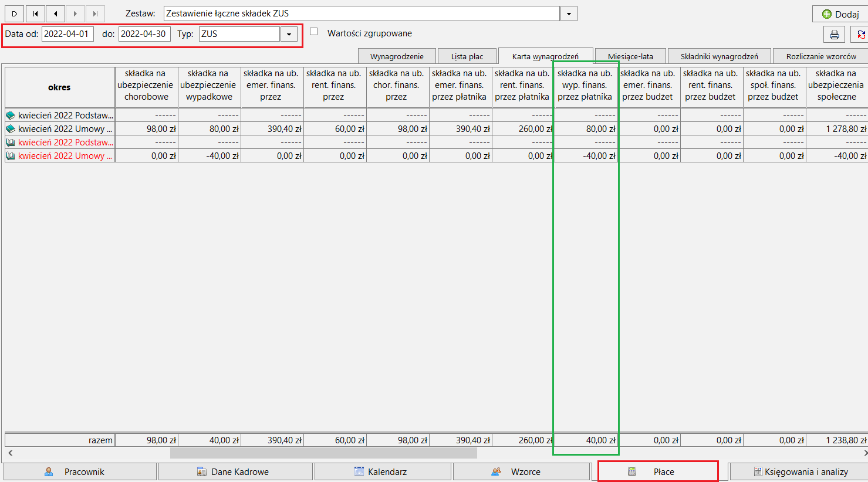Click the refresh icon beside the printer
Viewport: 868px width, 482px height.
[x=860, y=35]
